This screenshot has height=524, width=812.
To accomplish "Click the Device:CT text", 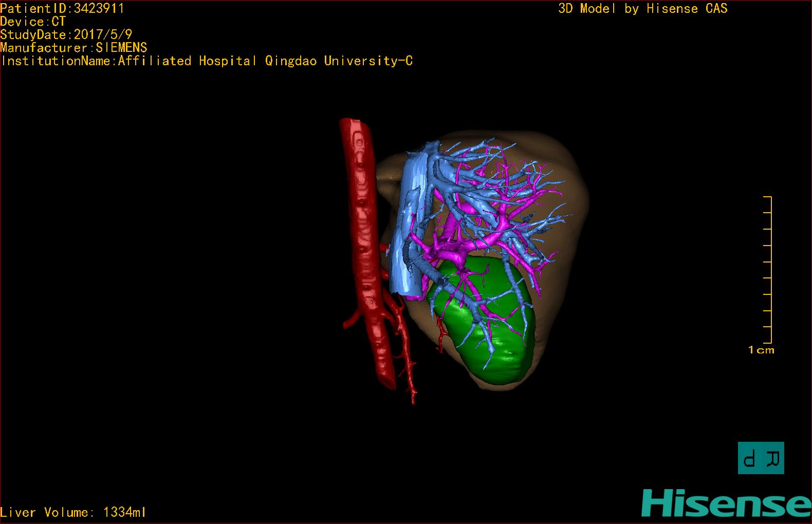I will pos(33,22).
